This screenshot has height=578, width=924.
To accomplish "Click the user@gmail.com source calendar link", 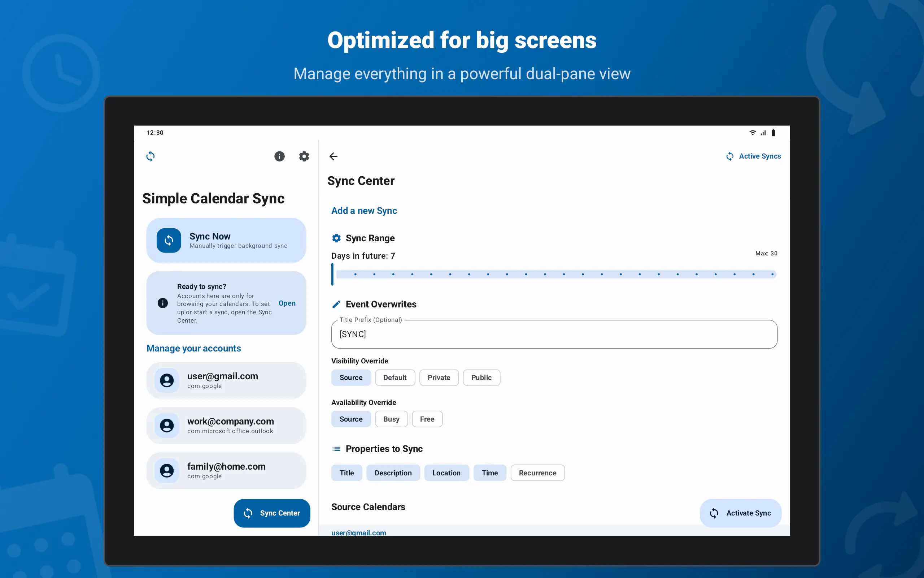I will [x=358, y=532].
